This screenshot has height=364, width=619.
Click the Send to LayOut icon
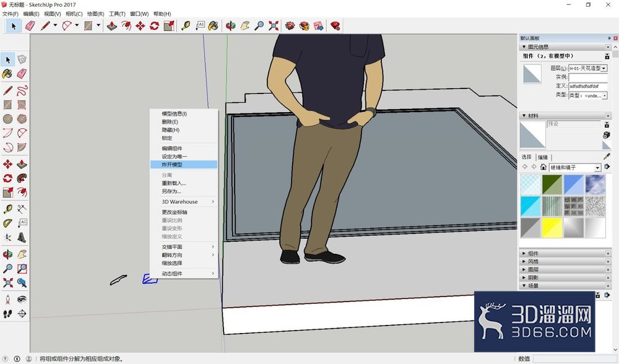[x=319, y=26]
